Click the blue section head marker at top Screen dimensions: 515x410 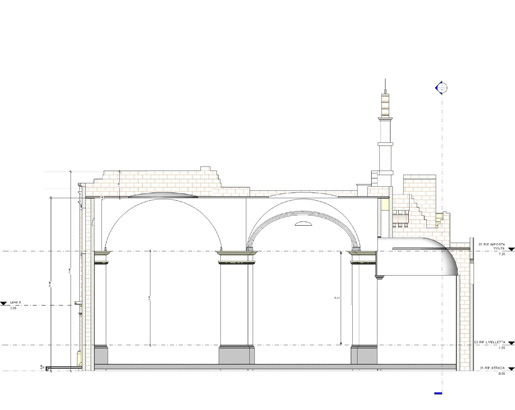pos(441,88)
